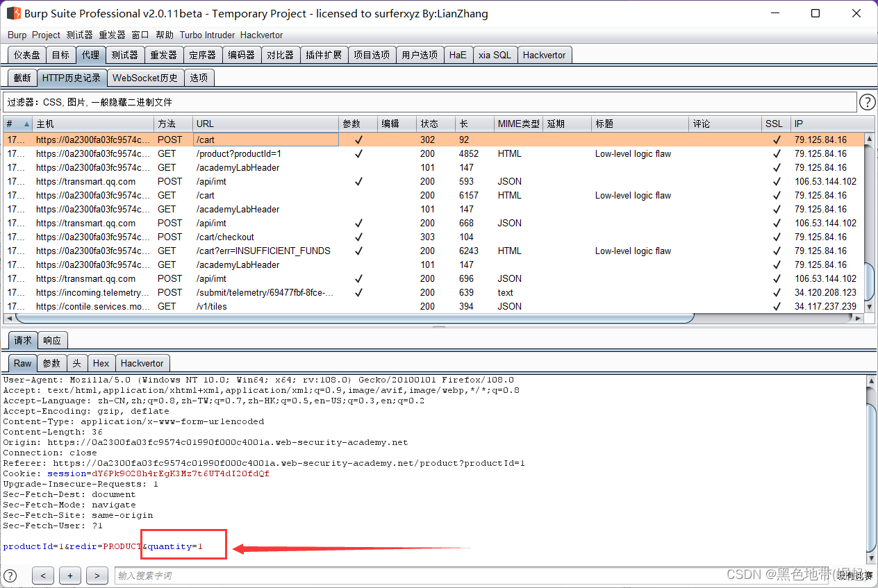Viewport: 878px width, 588px height.
Task: Go to next search match button
Action: (x=97, y=575)
